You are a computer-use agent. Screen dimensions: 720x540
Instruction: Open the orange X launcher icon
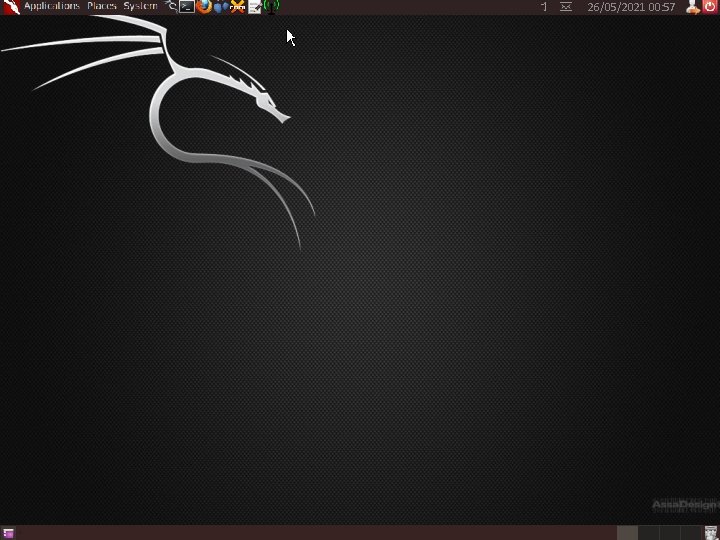point(237,6)
